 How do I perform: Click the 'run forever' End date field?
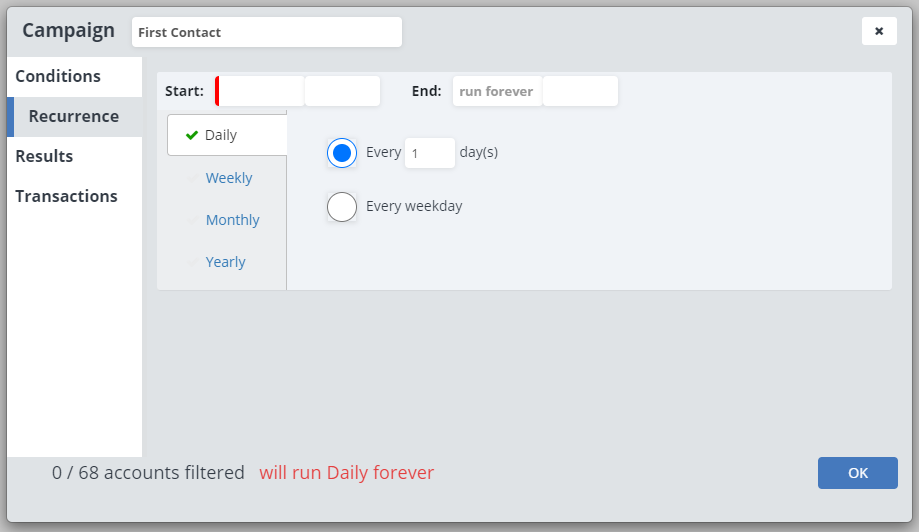click(497, 91)
